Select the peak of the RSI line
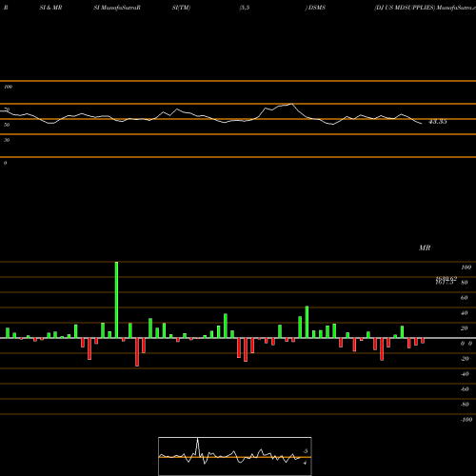The height and width of the screenshot is (476, 476). (x=292, y=104)
